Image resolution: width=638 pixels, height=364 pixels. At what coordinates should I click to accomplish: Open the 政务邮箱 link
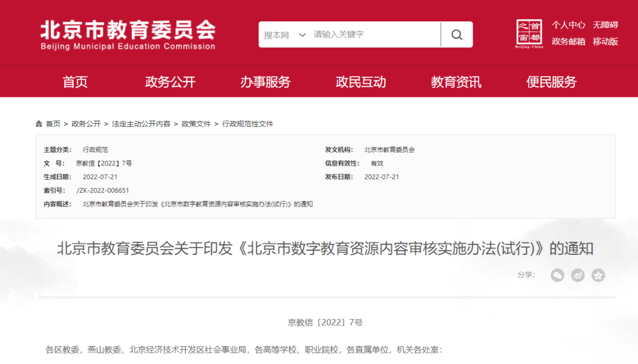[568, 41]
